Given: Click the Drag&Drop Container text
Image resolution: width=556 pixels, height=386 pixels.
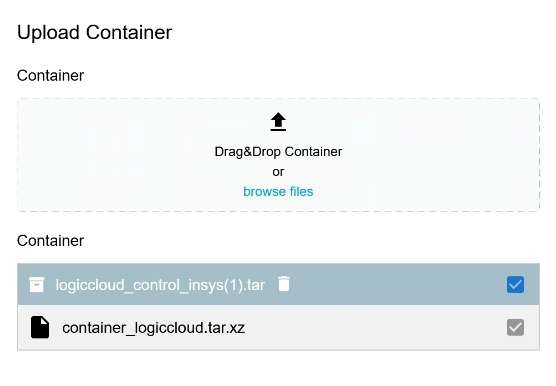Looking at the screenshot, I should (x=278, y=152).
